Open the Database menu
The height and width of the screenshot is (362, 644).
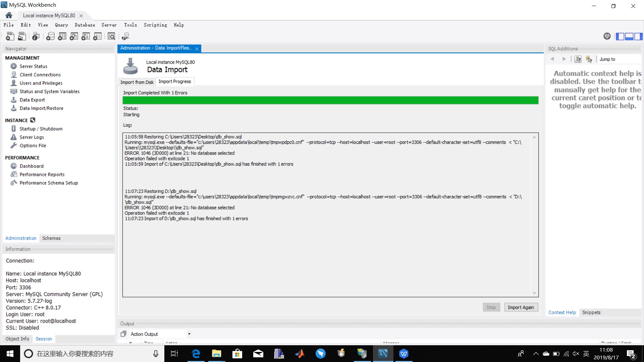coord(85,25)
